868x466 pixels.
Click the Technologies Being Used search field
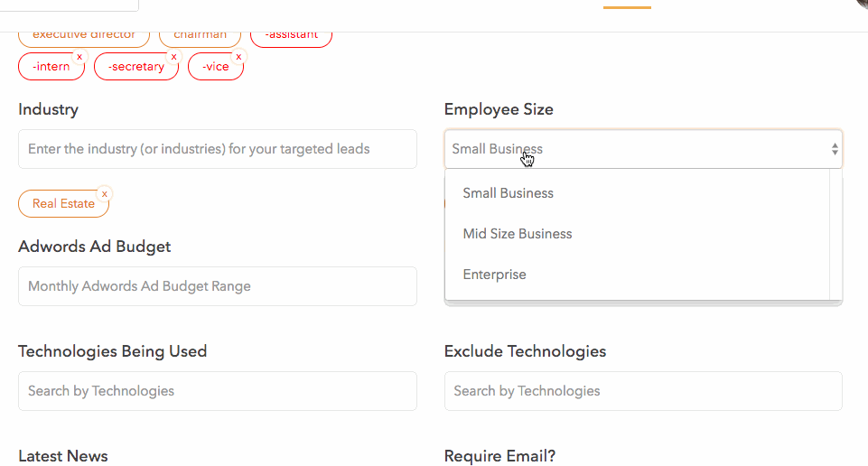coord(217,391)
